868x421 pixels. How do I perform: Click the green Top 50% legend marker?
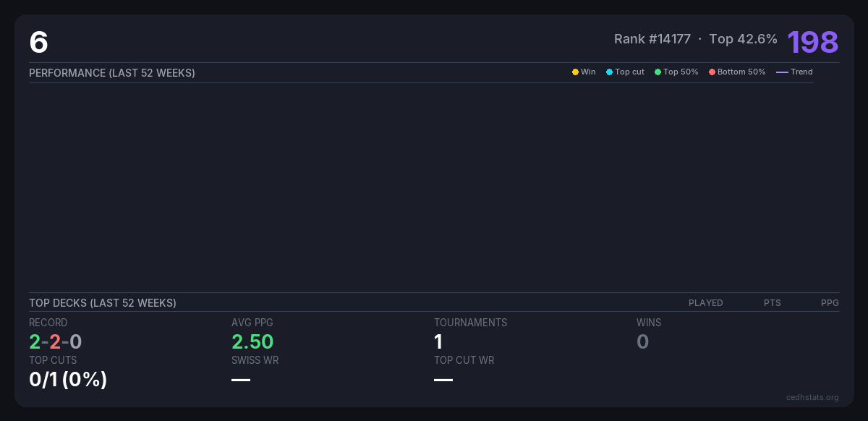pos(658,72)
